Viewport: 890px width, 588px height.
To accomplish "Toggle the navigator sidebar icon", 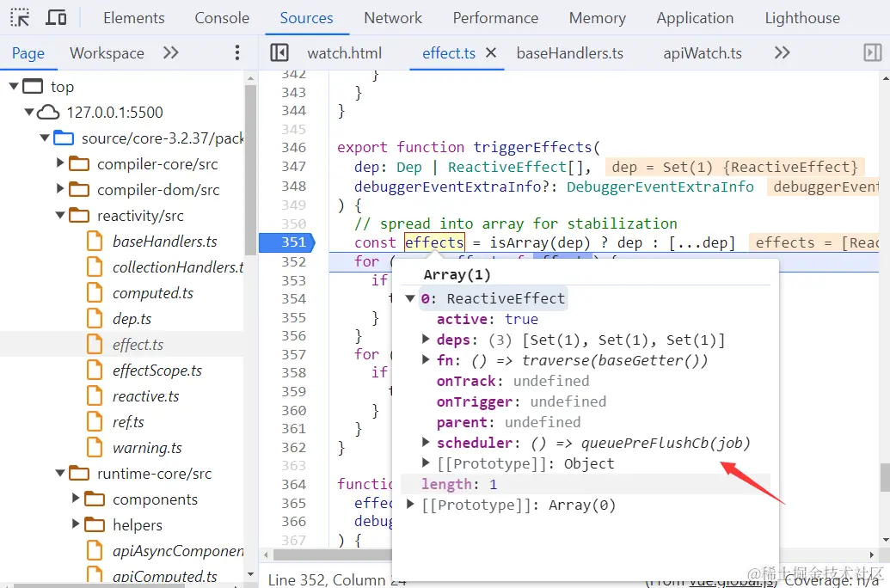I will 279,52.
